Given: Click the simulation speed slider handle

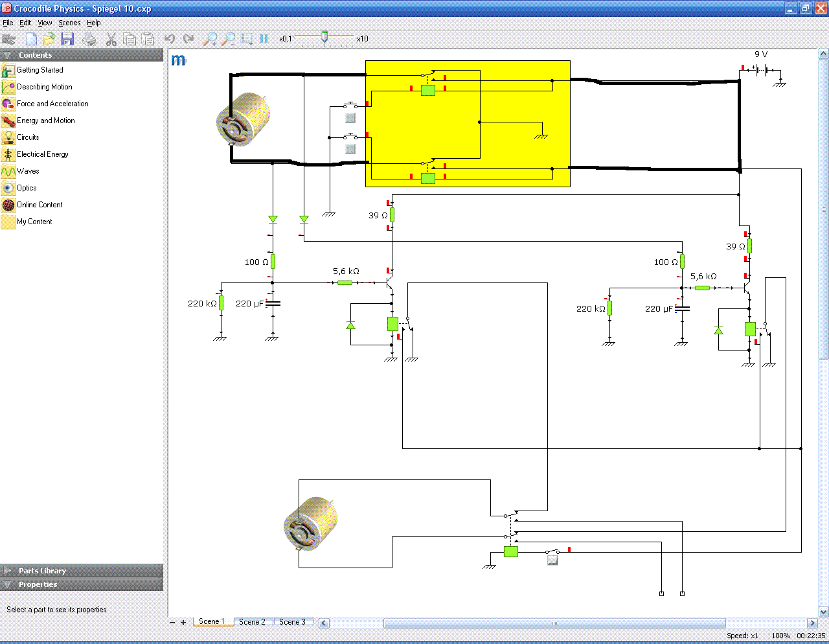Looking at the screenshot, I should tap(324, 38).
